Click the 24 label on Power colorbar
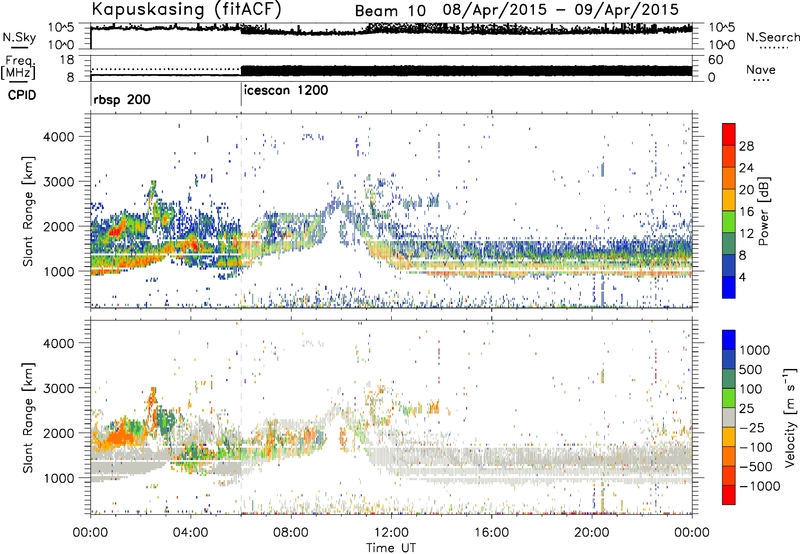Image resolution: width=800 pixels, height=554 pixels. click(x=746, y=168)
